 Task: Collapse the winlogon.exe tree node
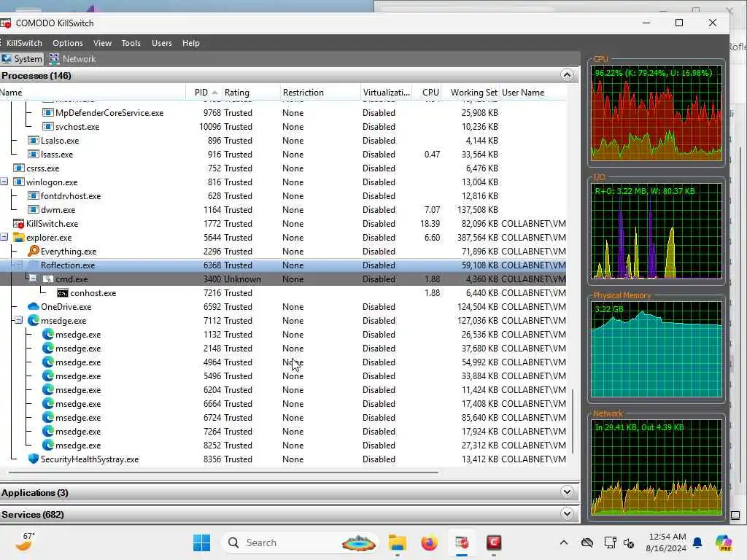[x=4, y=182]
